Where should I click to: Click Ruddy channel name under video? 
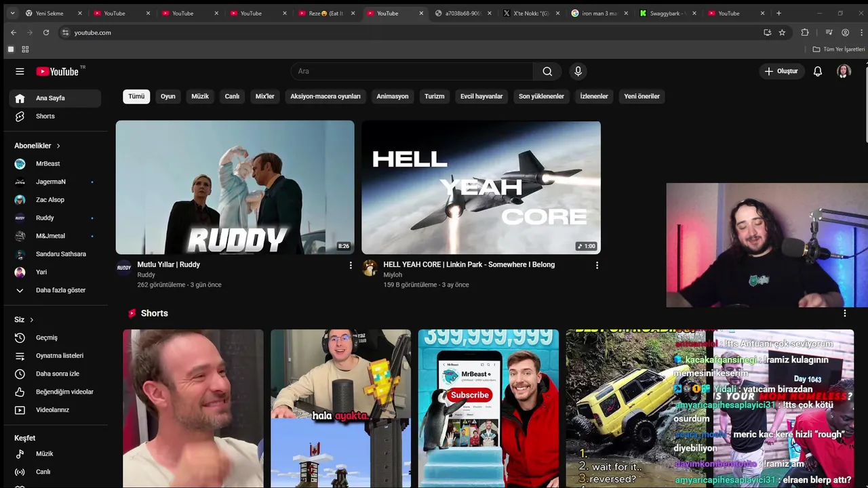point(146,275)
